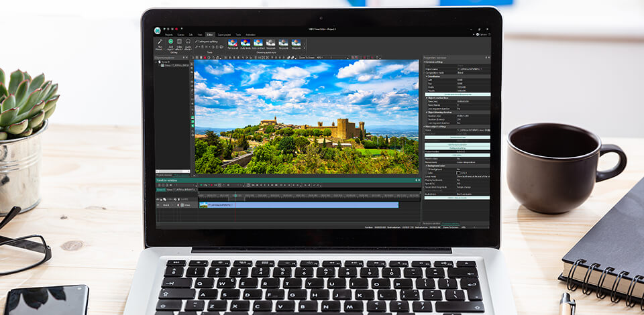This screenshot has height=315, width=644.
Task: Click the video preview image
Action: tap(307, 117)
